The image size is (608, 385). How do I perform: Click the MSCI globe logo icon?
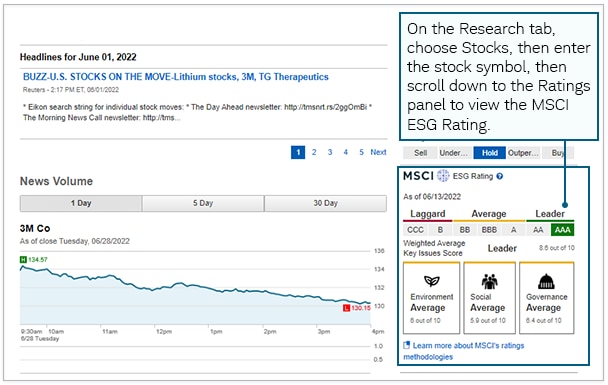443,176
